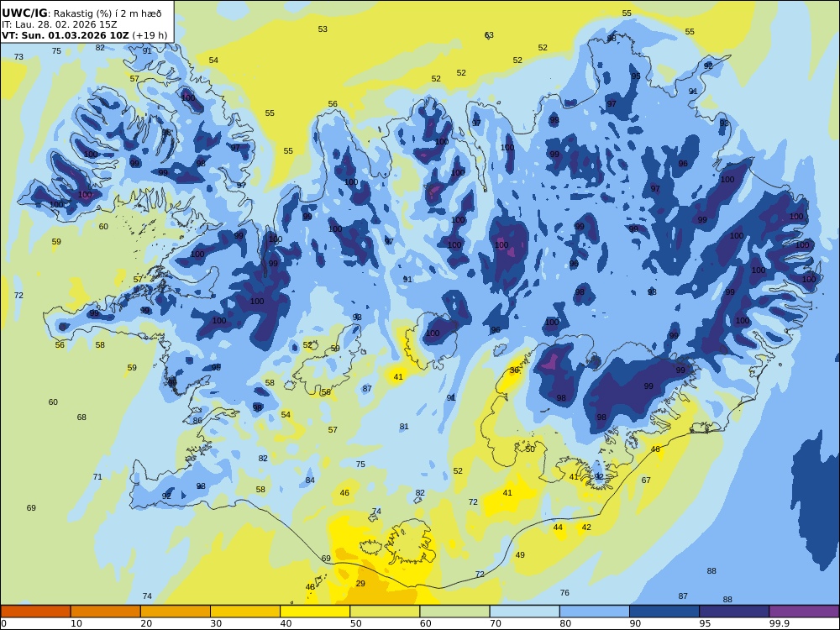Click the "VT: Sun. 01.03.2026 10Z" text
Viewport: 840px width, 630px height.
[x=66, y=35]
